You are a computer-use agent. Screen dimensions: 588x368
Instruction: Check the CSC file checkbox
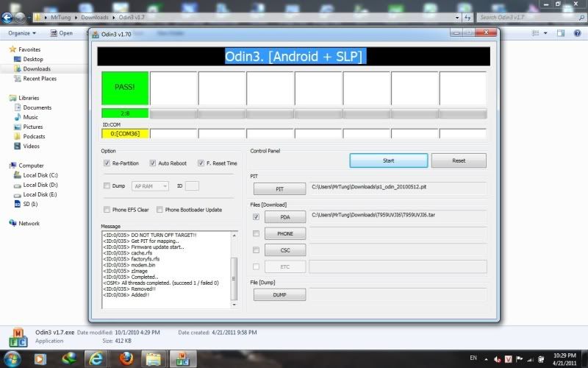[x=256, y=250]
